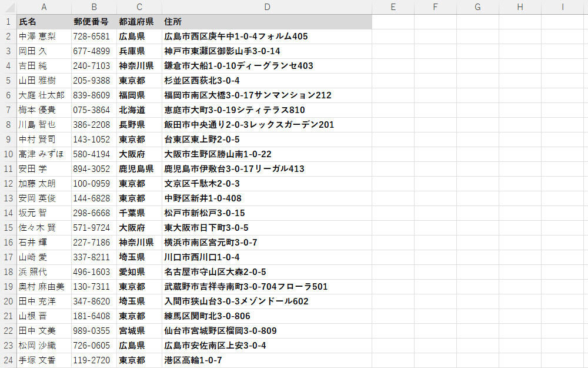Click prefecture cell 千葉県
Viewport: 588px width, 368px height.
tap(139, 213)
